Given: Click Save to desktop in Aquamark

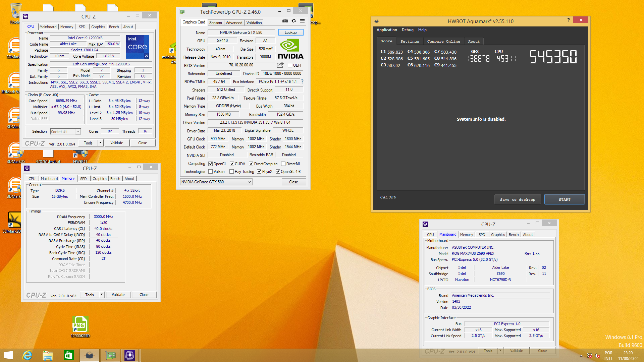Looking at the screenshot, I should pos(518,199).
